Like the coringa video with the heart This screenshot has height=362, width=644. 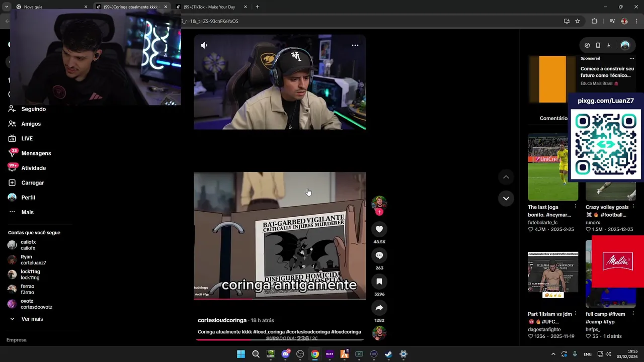pyautogui.click(x=379, y=229)
